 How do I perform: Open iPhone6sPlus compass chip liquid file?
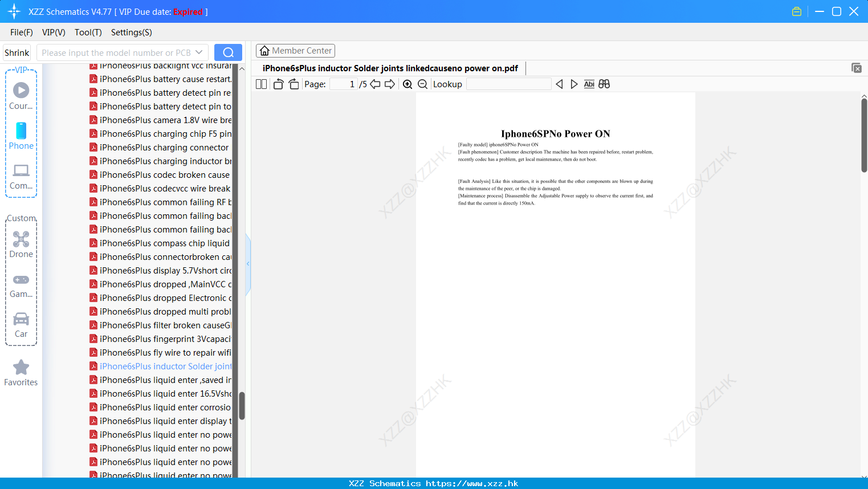tap(160, 243)
